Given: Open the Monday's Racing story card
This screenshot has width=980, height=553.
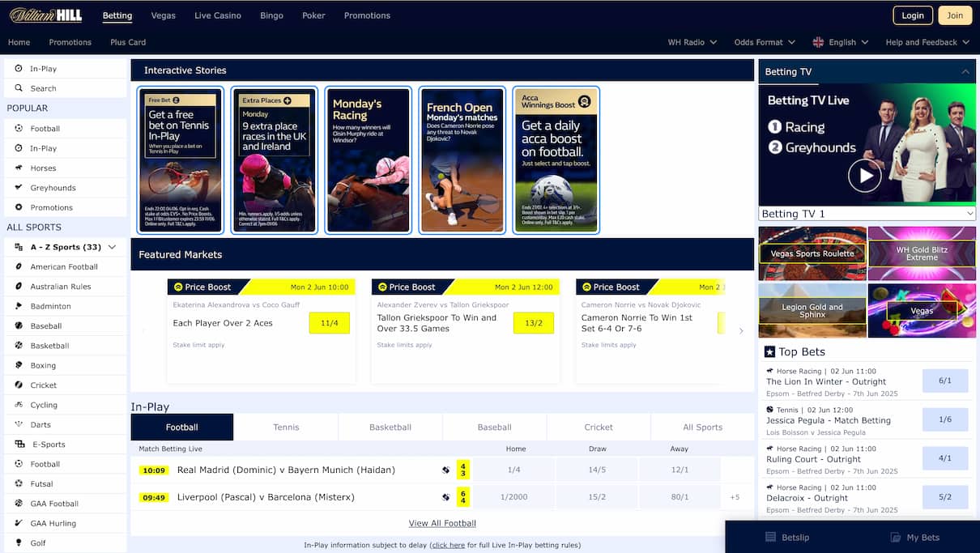Looking at the screenshot, I should coord(369,160).
